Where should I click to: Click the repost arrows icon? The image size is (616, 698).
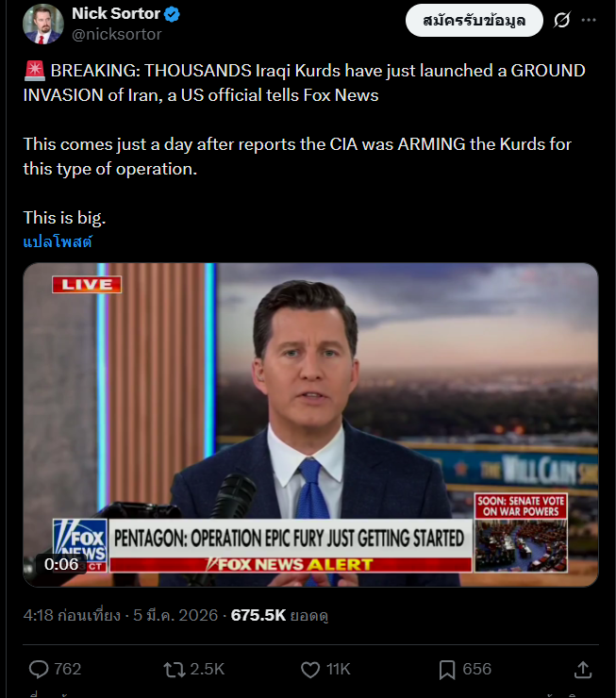(x=175, y=670)
